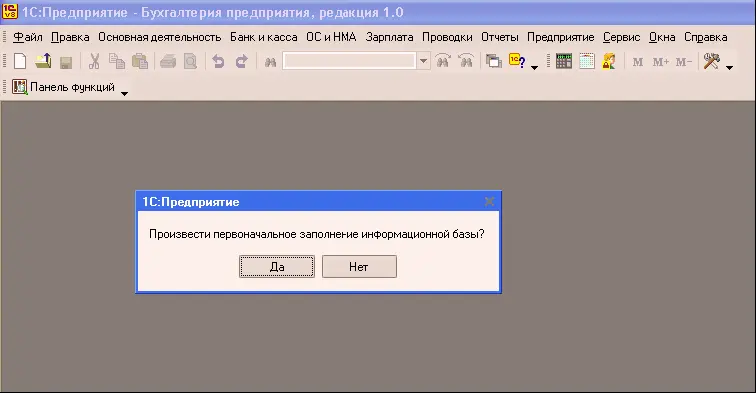Confirm with the Да button

pyautogui.click(x=277, y=267)
